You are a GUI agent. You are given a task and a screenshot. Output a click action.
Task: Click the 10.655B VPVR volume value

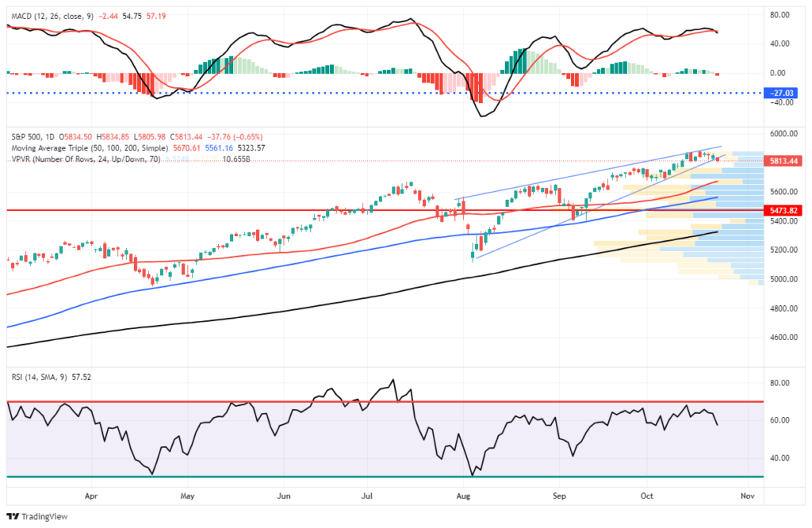(238, 159)
